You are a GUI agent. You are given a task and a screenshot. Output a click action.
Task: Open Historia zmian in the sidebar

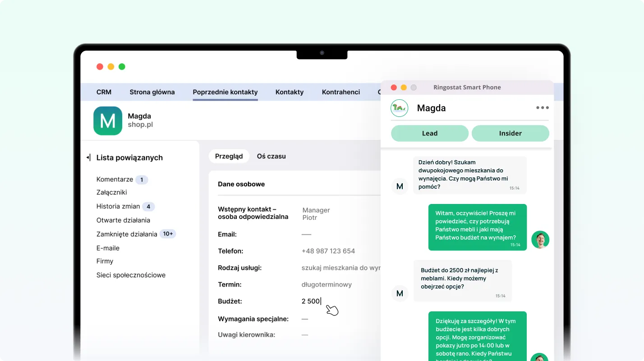pyautogui.click(x=118, y=207)
